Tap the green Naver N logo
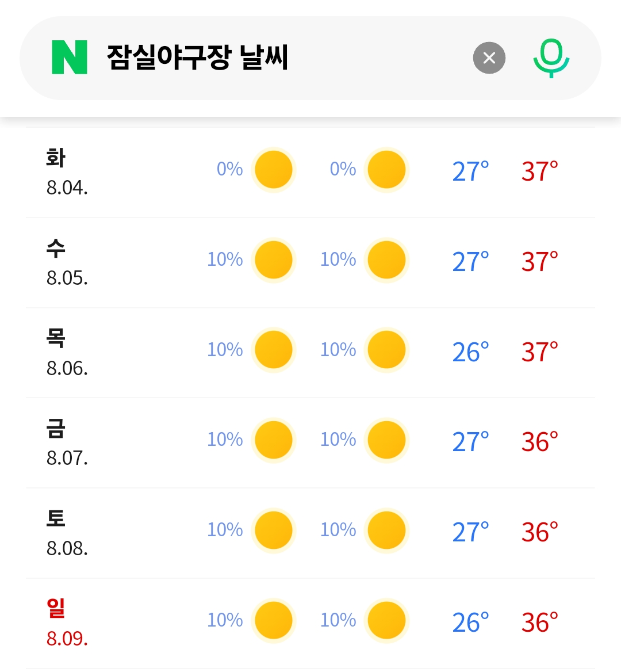 click(x=70, y=58)
